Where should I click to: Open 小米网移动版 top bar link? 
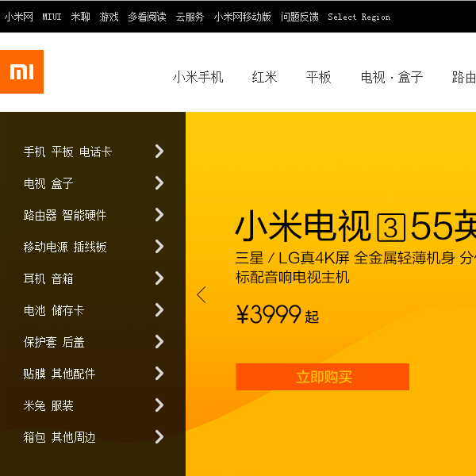(x=242, y=17)
